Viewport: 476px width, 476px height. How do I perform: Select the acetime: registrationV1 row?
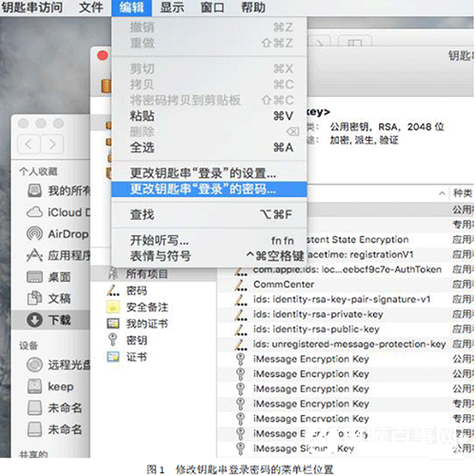[390, 255]
